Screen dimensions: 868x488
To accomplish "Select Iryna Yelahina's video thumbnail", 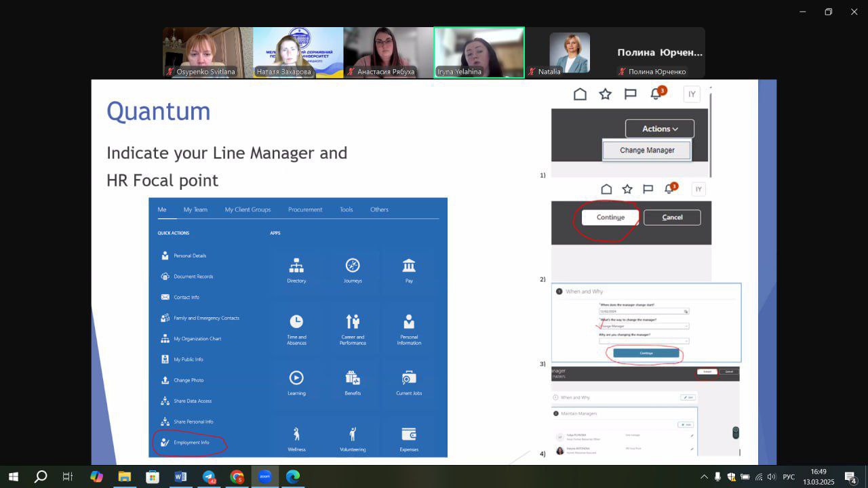I will tap(479, 53).
